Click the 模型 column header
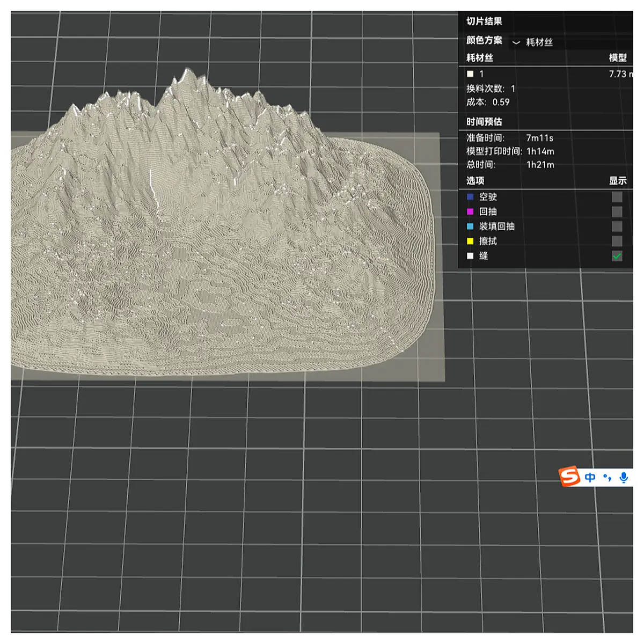Screen dimensions: 644x644 tap(618, 57)
